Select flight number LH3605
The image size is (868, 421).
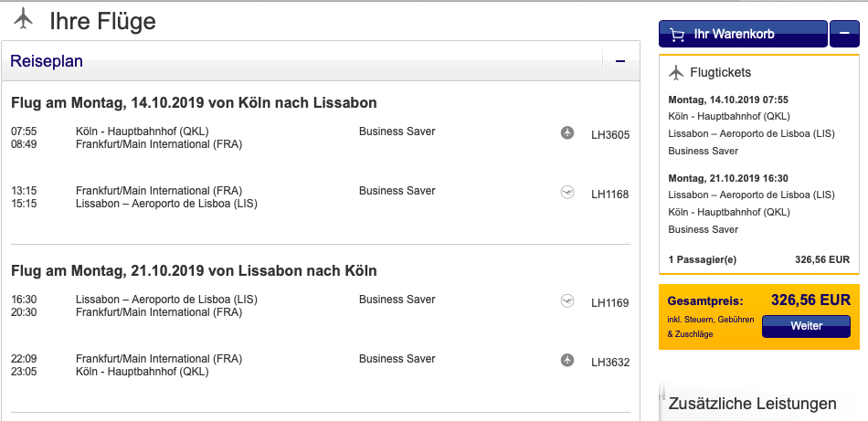[x=609, y=135]
